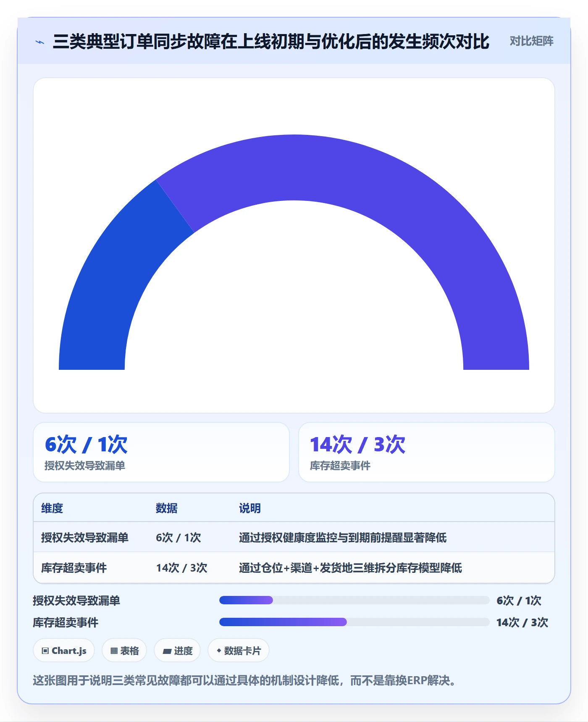Click 授权失效导致漏单 label in first data card

(85, 466)
